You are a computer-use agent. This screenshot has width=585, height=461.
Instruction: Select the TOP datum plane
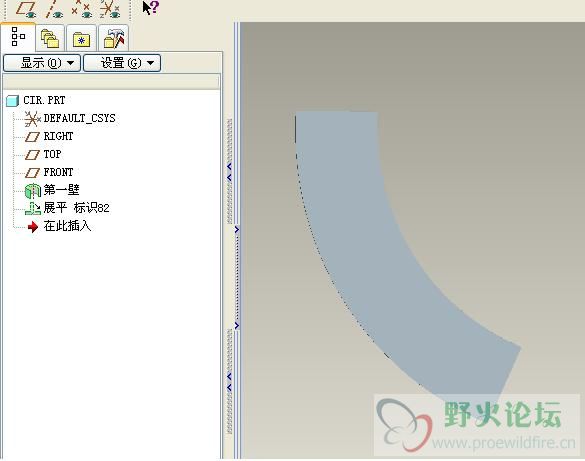(x=52, y=154)
